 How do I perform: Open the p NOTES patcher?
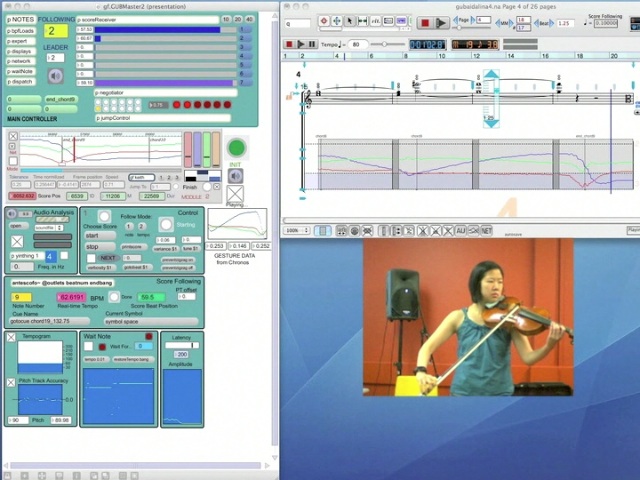click(21, 19)
